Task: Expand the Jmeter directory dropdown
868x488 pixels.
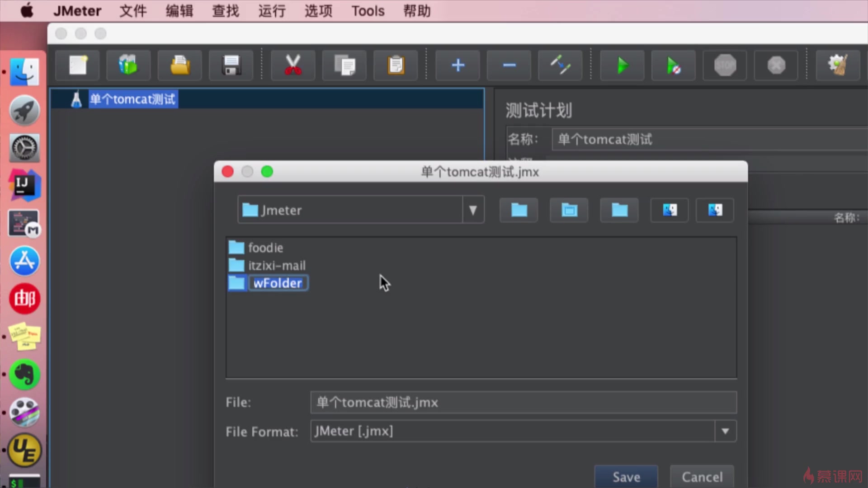Action: [x=473, y=210]
